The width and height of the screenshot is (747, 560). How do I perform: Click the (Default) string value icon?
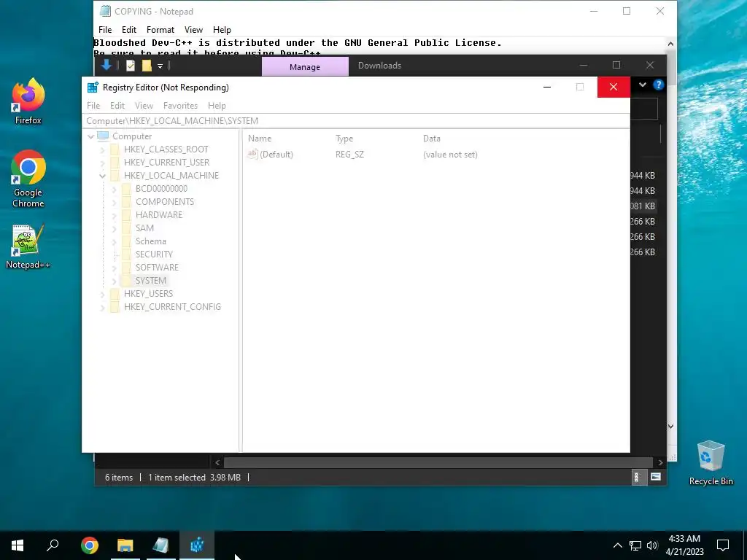(252, 154)
